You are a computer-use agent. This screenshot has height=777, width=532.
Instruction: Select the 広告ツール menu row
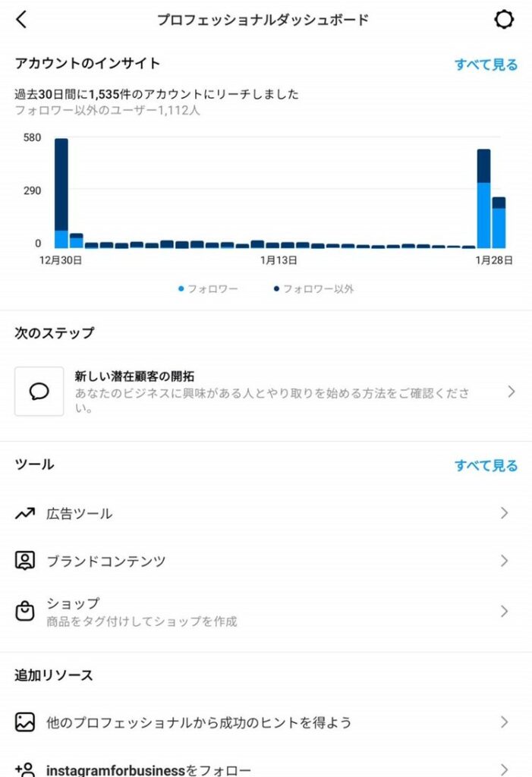(x=80, y=513)
